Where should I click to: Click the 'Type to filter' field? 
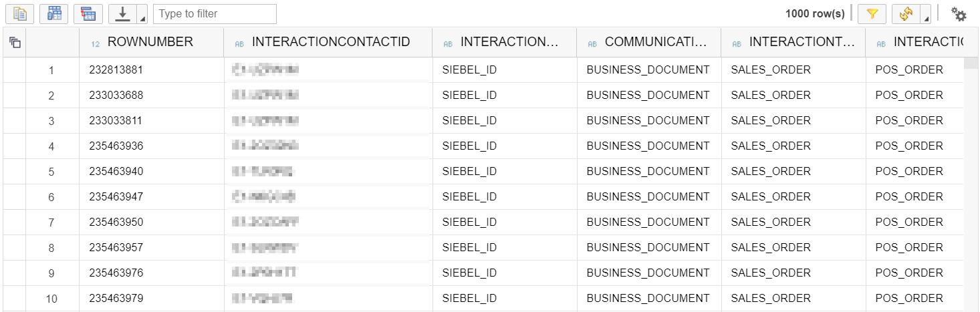pyautogui.click(x=215, y=13)
